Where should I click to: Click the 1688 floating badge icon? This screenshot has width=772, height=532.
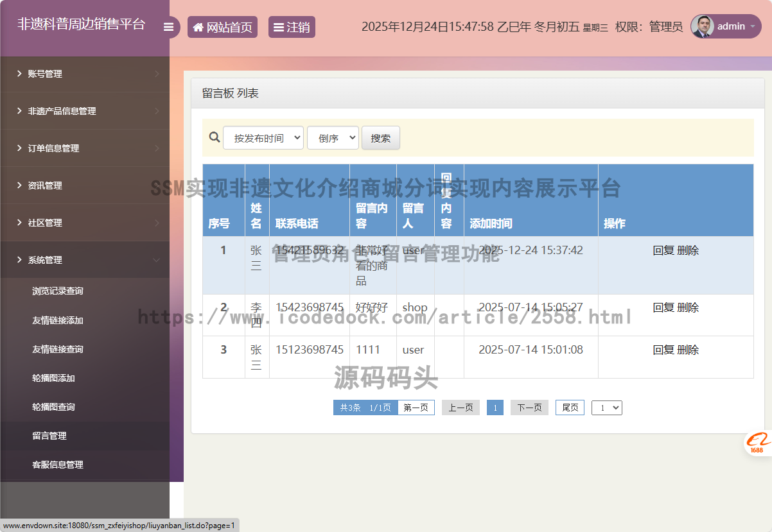tap(758, 443)
